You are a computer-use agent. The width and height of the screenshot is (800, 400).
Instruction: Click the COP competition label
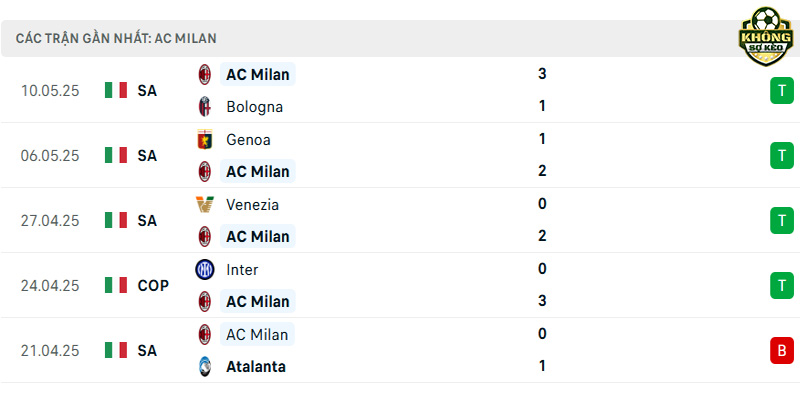tap(153, 286)
